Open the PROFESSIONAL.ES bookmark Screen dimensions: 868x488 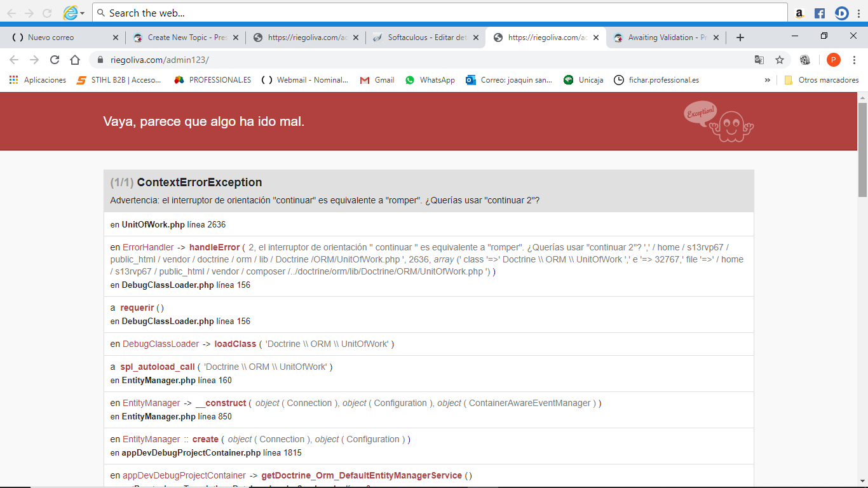tap(213, 80)
